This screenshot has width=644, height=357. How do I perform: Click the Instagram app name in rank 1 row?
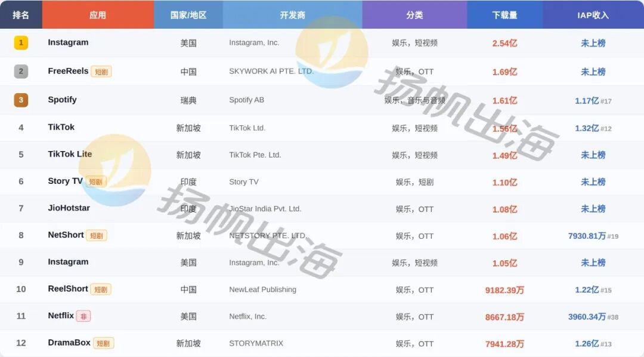coord(68,42)
